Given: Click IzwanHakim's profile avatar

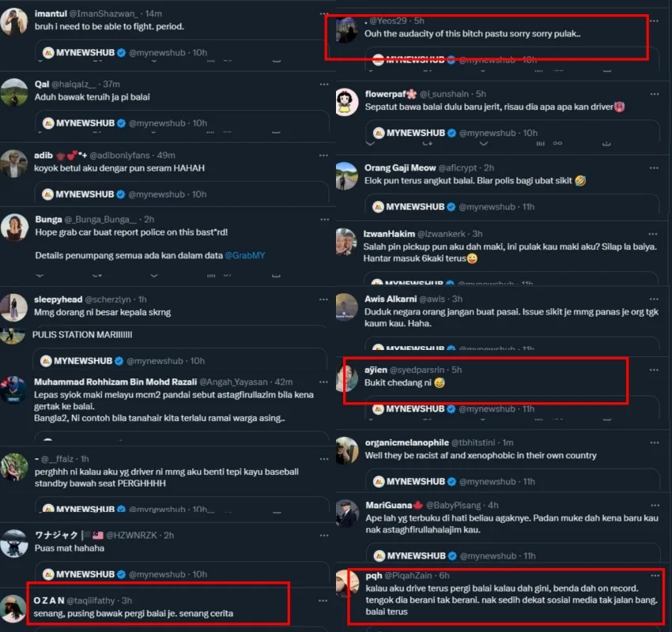Looking at the screenshot, I should [346, 242].
